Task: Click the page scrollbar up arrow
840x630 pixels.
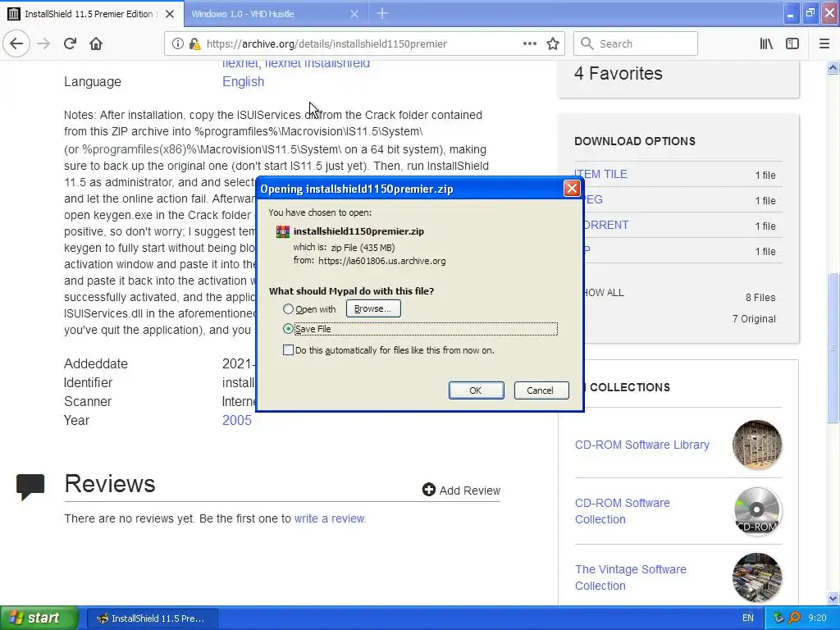Action: pos(833,67)
